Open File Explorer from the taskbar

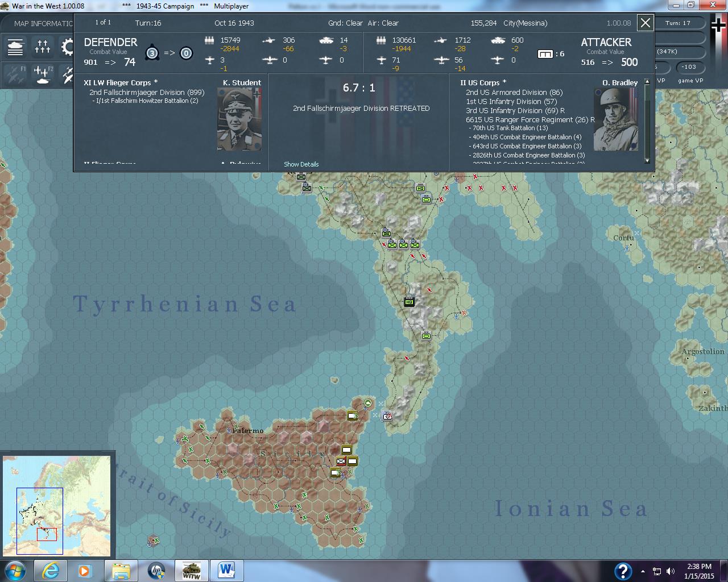click(121, 571)
